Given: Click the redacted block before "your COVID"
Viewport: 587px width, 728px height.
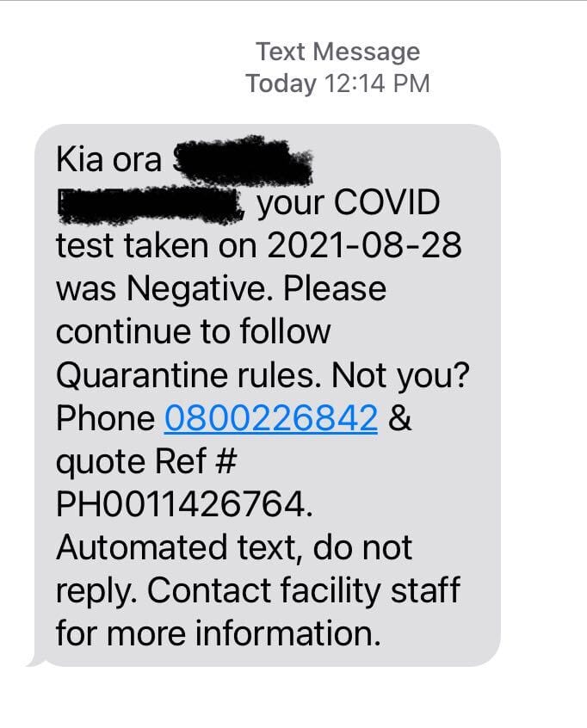Looking at the screenshot, I should (x=151, y=205).
